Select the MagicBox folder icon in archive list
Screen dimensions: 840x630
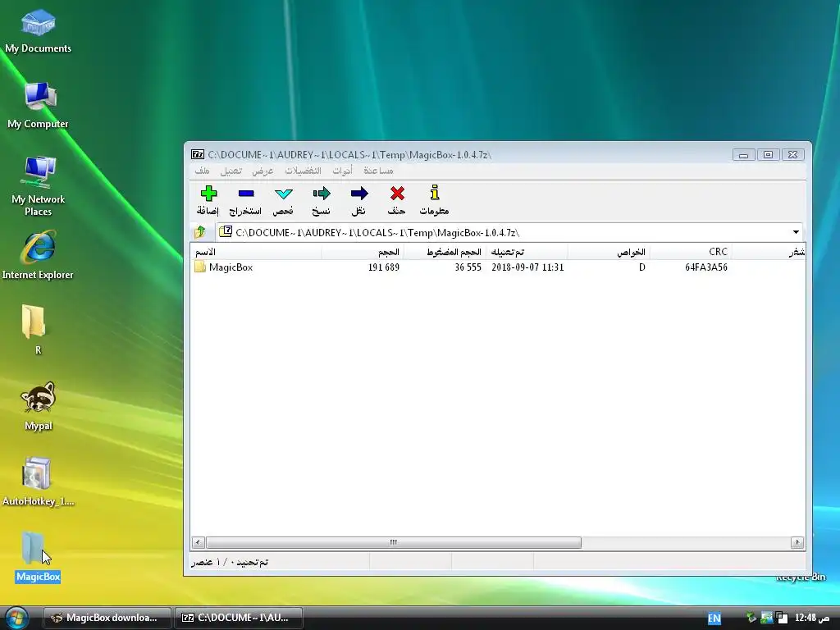[200, 267]
